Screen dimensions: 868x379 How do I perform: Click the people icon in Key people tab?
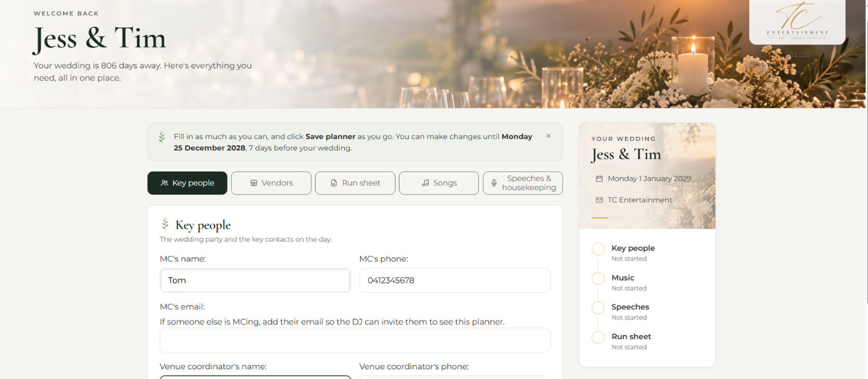pos(164,183)
